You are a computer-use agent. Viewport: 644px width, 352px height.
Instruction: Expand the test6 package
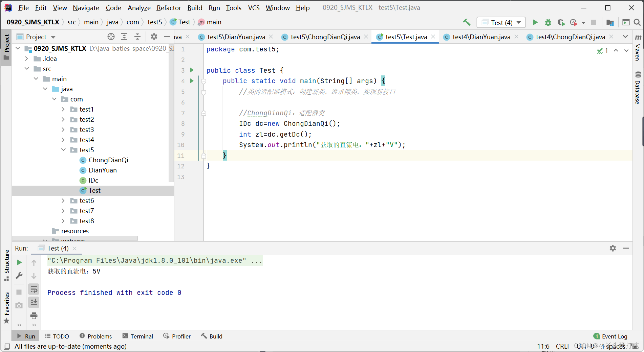[x=63, y=201]
